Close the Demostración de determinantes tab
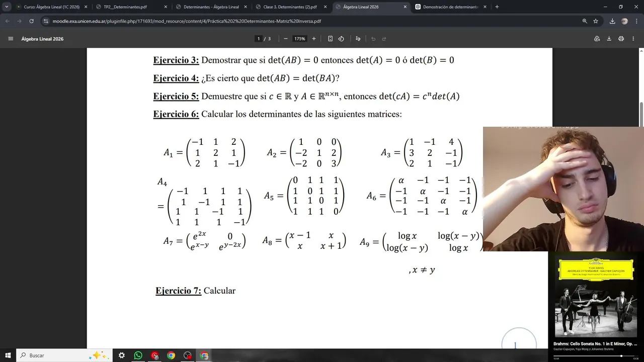The height and width of the screenshot is (362, 644). click(485, 7)
